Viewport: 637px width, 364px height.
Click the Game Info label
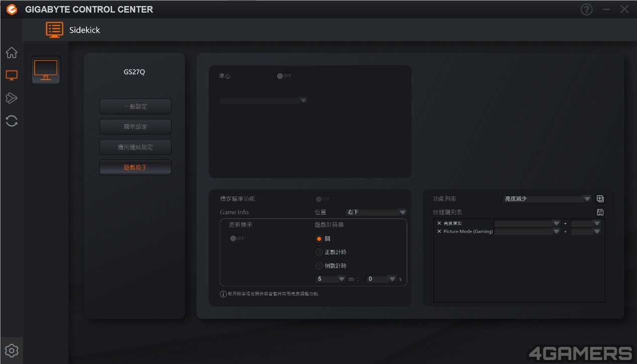[234, 212]
